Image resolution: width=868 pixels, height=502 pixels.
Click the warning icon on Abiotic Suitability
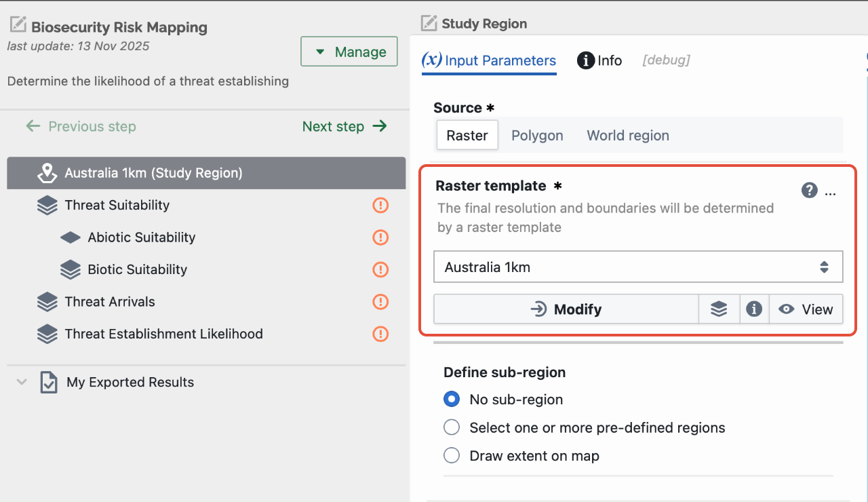tap(380, 237)
